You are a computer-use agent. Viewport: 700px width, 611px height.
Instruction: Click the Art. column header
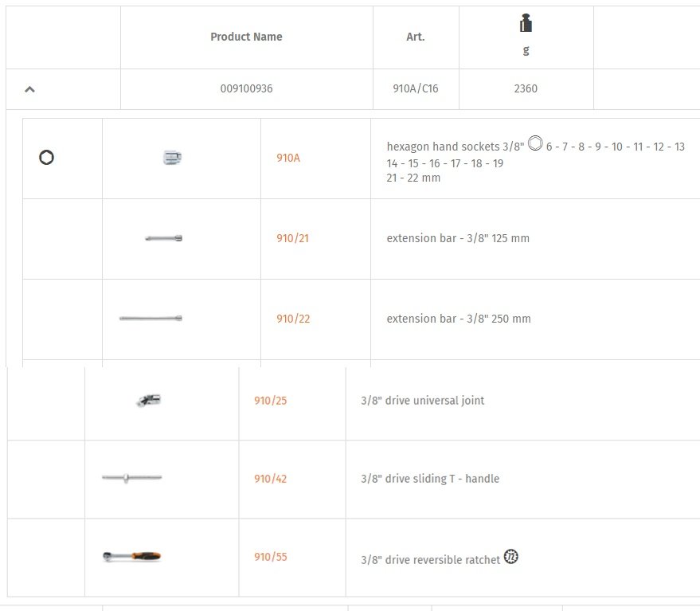pyautogui.click(x=416, y=37)
